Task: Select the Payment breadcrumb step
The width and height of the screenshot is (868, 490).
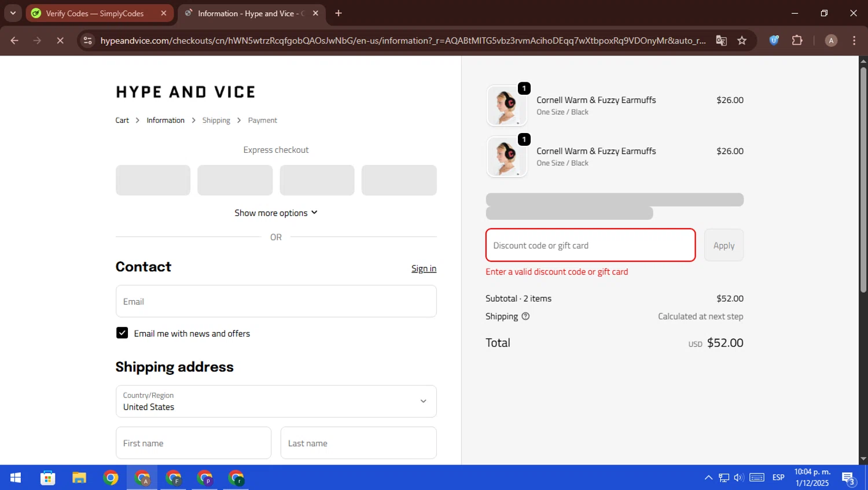Action: (x=263, y=120)
